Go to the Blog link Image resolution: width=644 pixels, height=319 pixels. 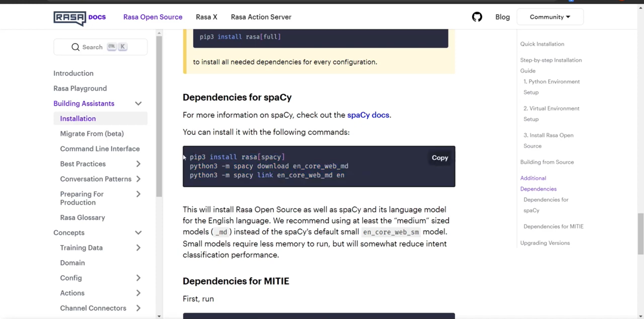pyautogui.click(x=502, y=17)
